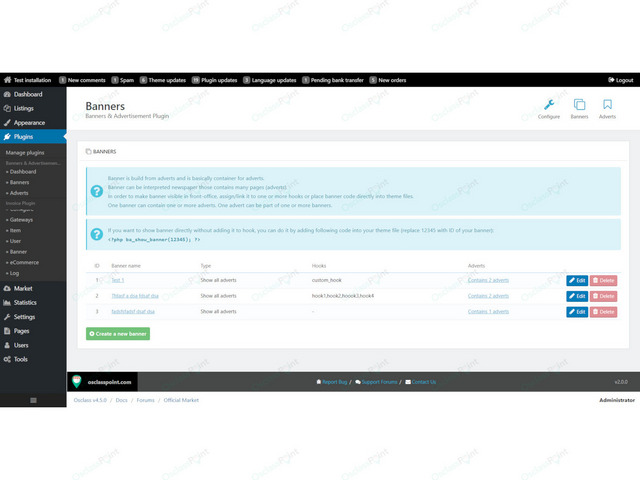640x480 pixels.
Task: Open Log submenu item
Action: click(13, 273)
